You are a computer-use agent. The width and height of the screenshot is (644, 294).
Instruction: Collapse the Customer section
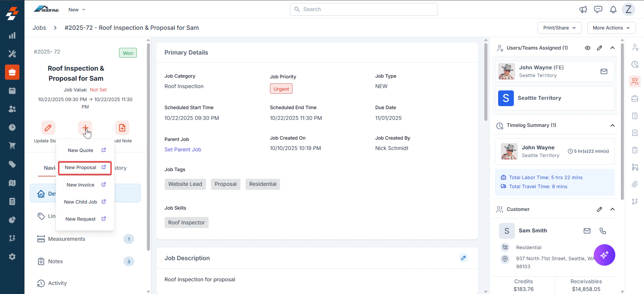click(x=612, y=209)
